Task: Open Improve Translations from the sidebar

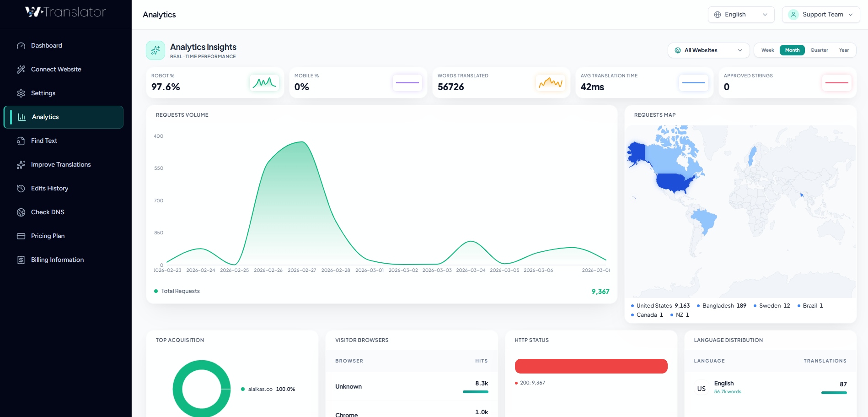Action: click(60, 164)
